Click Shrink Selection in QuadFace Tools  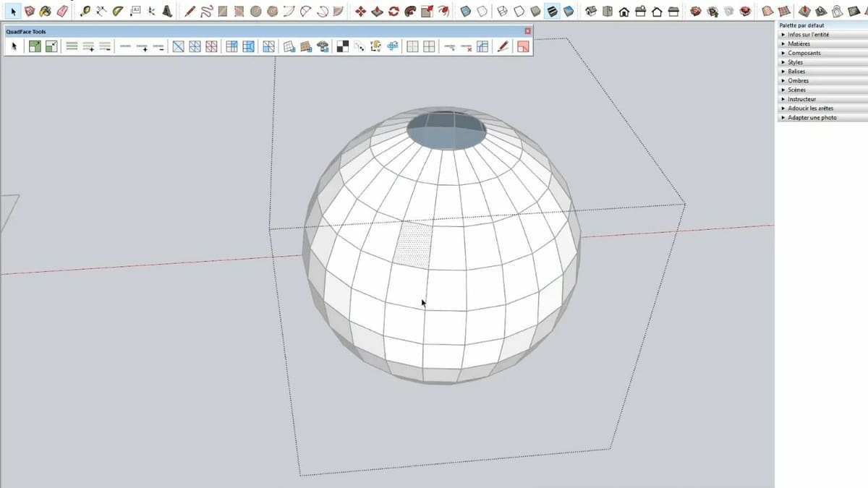tap(51, 46)
